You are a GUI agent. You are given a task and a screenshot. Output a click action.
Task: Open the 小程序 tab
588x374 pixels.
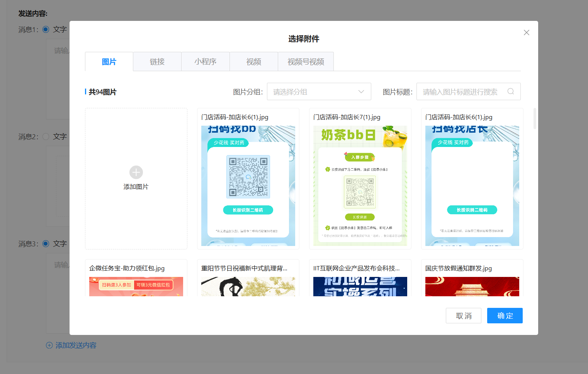pyautogui.click(x=206, y=61)
